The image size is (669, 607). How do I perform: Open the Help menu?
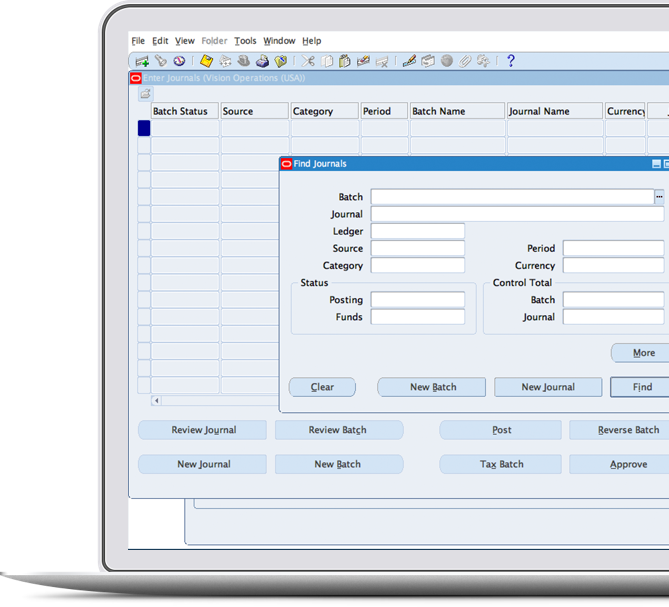(312, 41)
